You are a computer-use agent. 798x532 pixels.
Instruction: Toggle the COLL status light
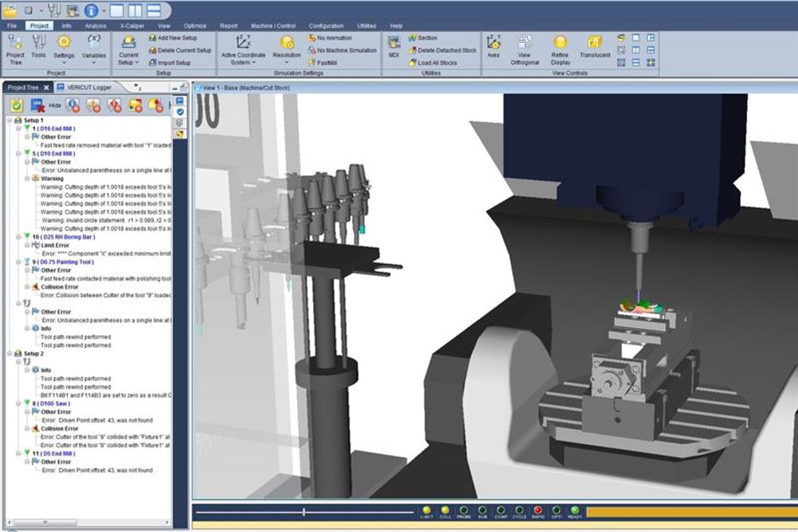click(x=445, y=510)
